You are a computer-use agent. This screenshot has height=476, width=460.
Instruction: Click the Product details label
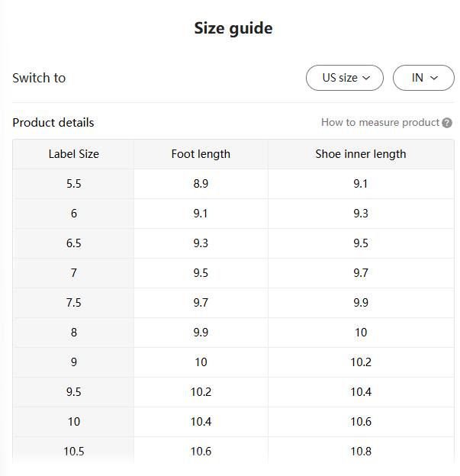53,122
